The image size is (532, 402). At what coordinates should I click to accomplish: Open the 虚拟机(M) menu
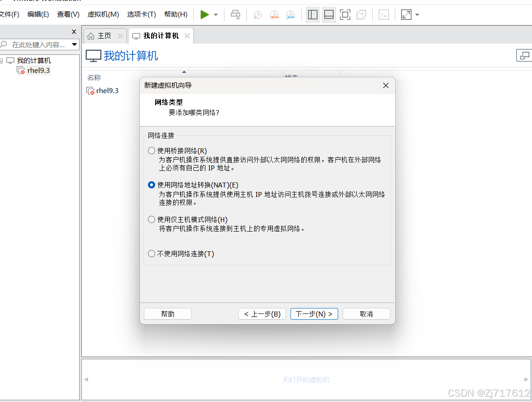103,14
